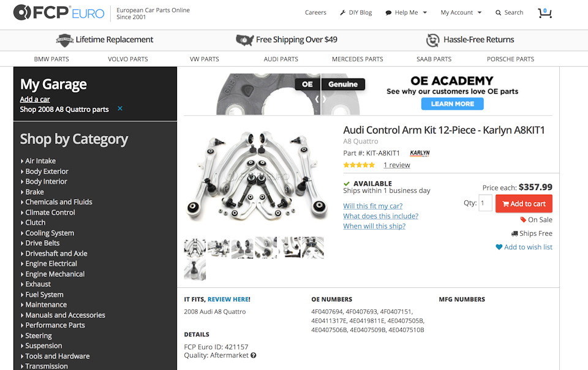This screenshot has height=370, width=588.
Task: Click the Karlyn brand logo
Action: (420, 153)
